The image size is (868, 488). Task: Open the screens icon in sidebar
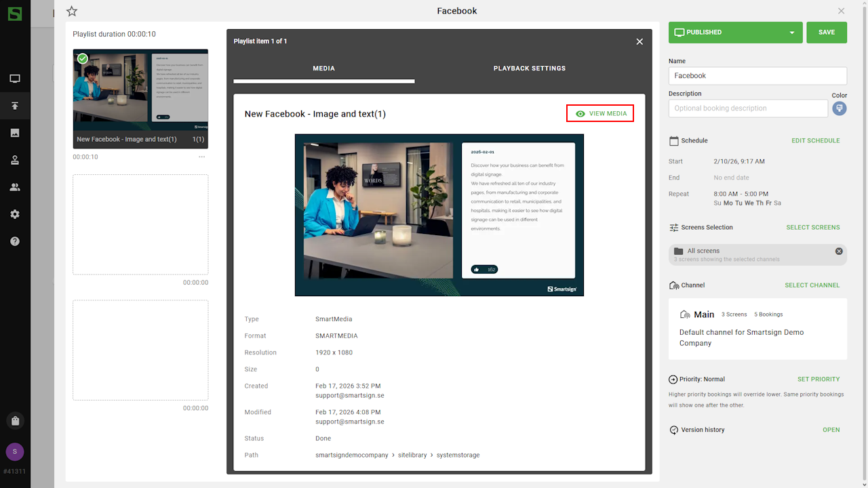coord(15,79)
